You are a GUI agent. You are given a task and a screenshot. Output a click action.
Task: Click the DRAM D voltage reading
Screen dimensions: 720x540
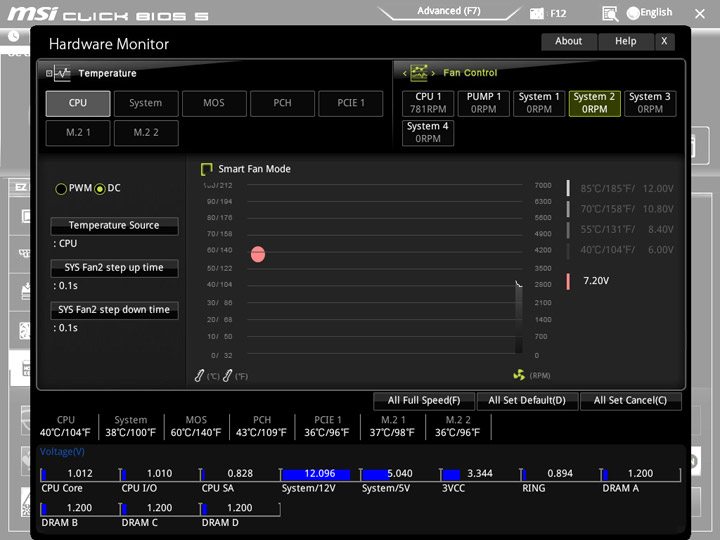tap(240, 508)
